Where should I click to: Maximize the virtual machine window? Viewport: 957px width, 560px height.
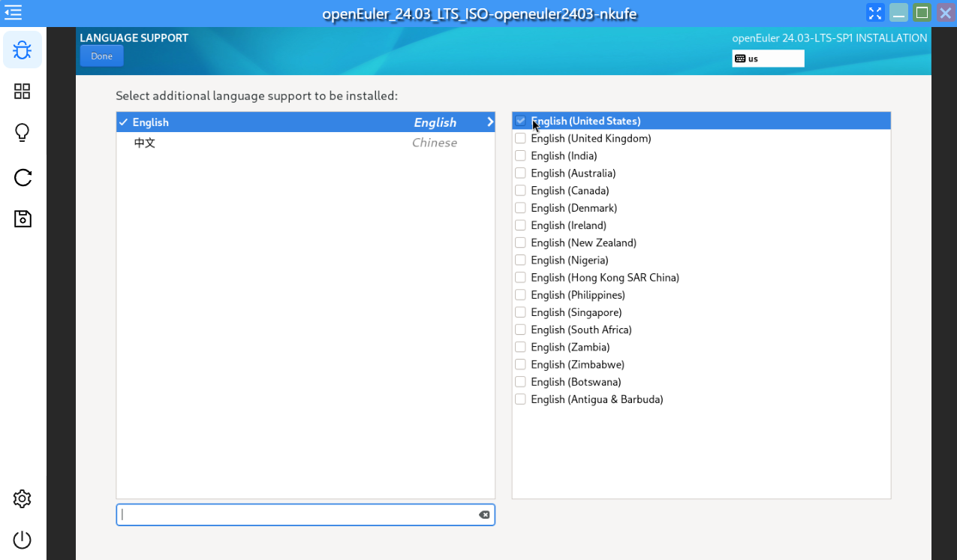click(x=922, y=13)
